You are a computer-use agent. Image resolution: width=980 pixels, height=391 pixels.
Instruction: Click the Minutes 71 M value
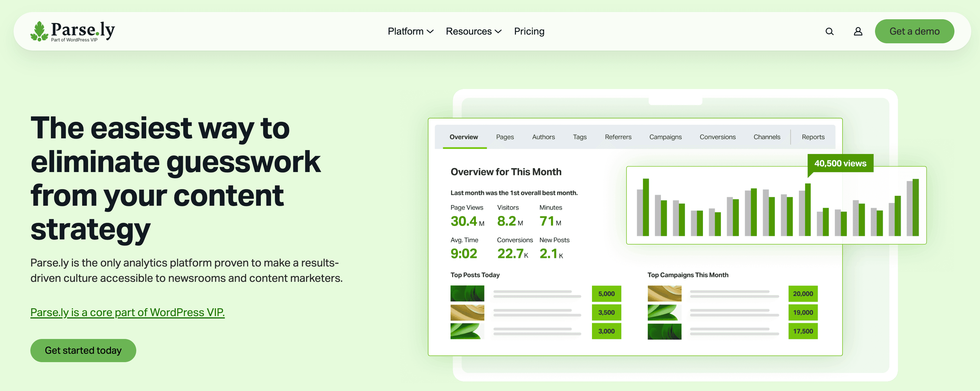550,221
